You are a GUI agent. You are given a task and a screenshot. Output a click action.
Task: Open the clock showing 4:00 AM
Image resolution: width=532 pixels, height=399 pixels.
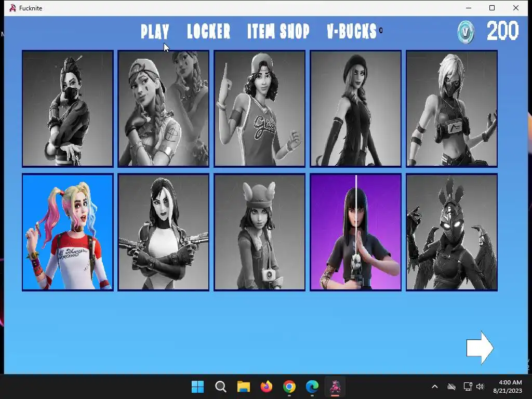pyautogui.click(x=508, y=387)
